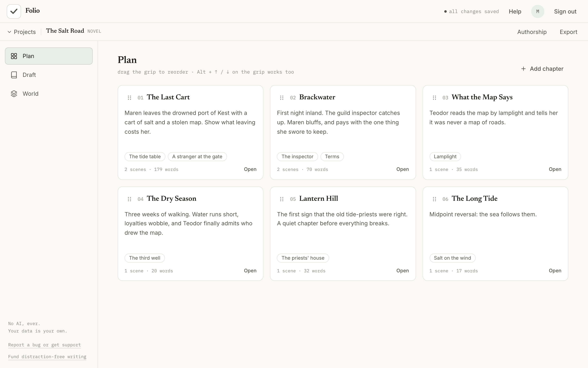
Task: Click the Folio checkmark logo icon
Action: click(14, 11)
